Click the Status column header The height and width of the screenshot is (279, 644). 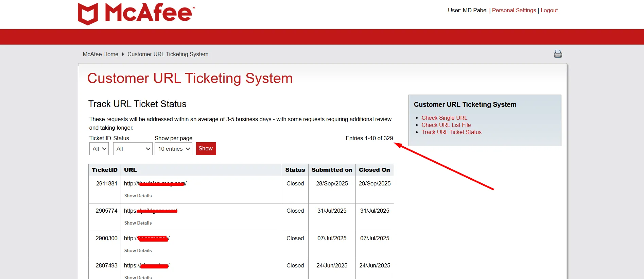(295, 170)
